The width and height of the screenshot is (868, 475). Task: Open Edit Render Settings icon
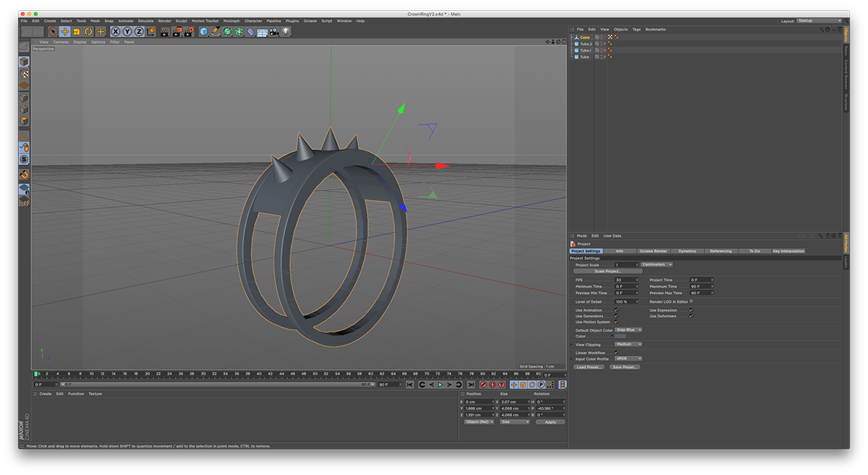point(190,32)
